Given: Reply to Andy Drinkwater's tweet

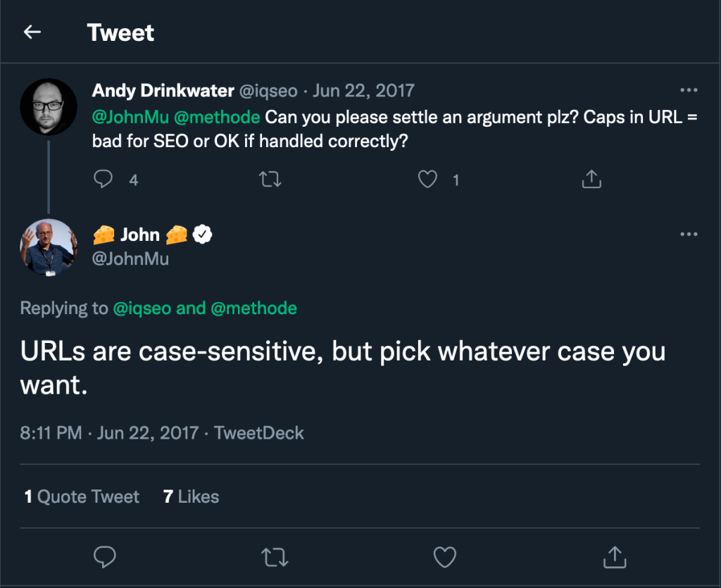Looking at the screenshot, I should pos(103,179).
